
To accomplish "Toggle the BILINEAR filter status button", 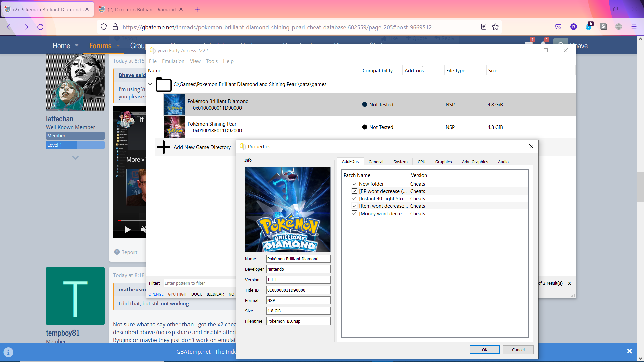I will 215,294.
